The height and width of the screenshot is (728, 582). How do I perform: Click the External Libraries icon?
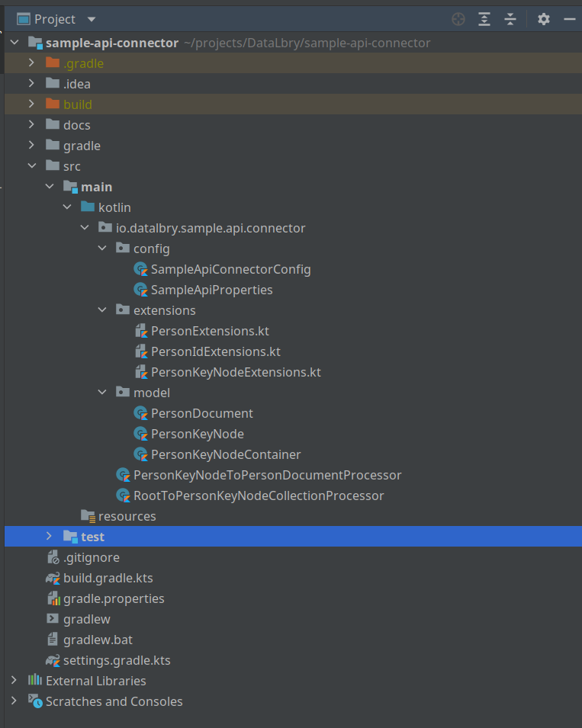pyautogui.click(x=34, y=681)
